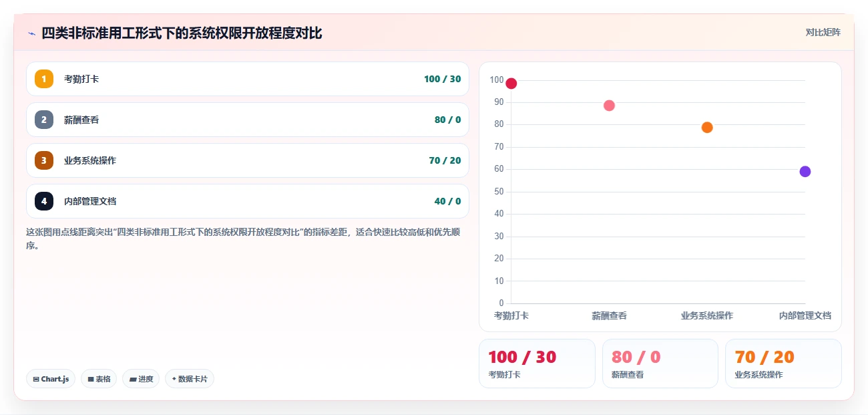Click the gray rank 2 badge
This screenshot has width=868, height=415.
[x=44, y=120]
